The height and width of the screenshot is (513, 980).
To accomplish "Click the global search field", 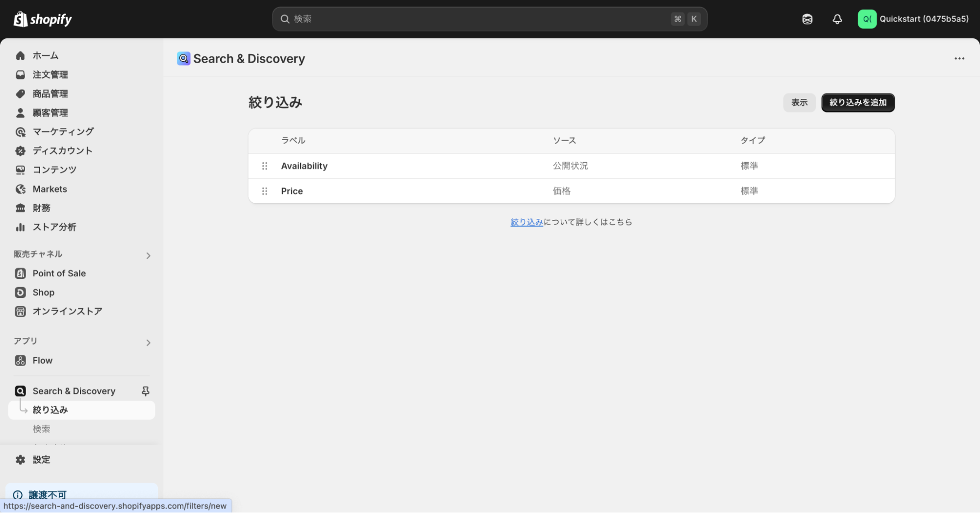I will click(489, 19).
